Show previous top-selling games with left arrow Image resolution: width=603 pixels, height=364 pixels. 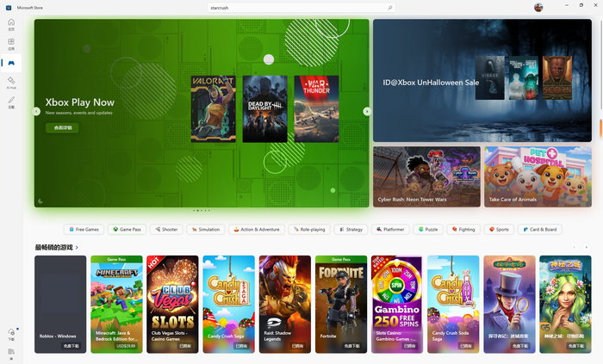pos(575,247)
